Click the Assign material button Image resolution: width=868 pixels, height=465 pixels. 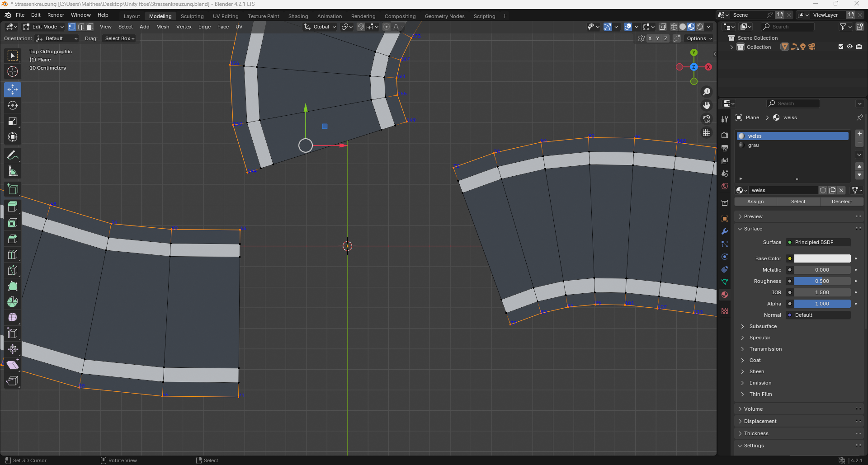click(755, 202)
